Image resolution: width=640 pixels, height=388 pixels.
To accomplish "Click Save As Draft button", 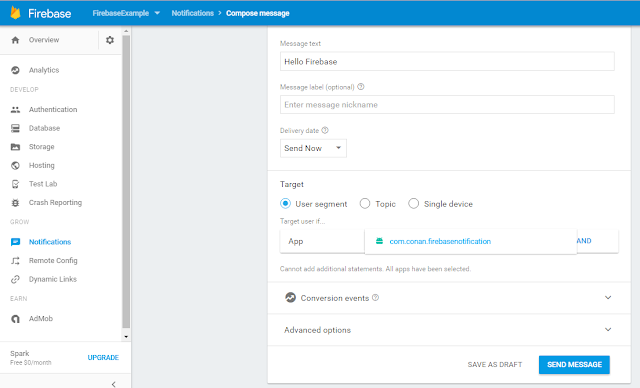I will click(x=495, y=365).
